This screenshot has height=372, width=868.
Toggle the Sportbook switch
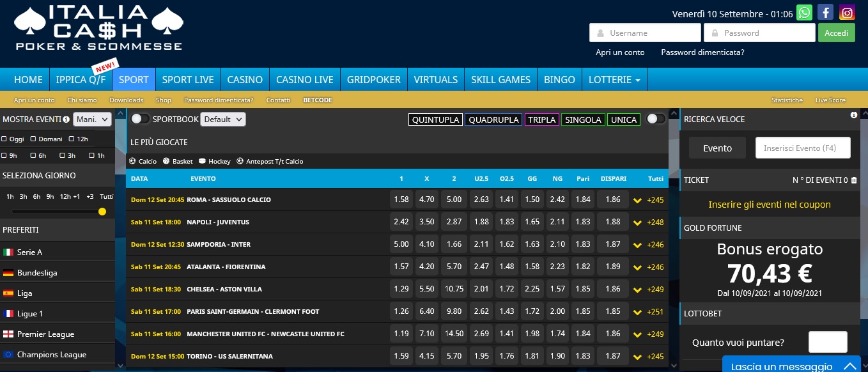(x=141, y=119)
